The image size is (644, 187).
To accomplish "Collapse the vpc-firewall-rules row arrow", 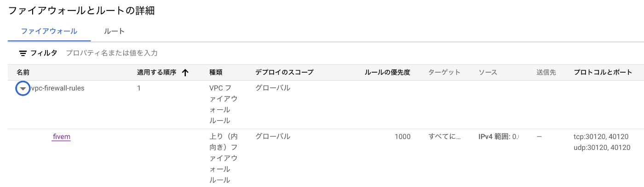I will click(23, 89).
